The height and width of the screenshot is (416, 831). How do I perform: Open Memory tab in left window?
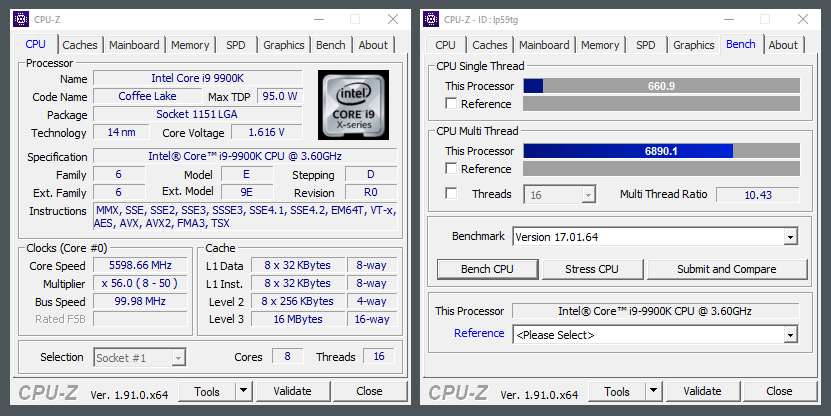pos(190,45)
